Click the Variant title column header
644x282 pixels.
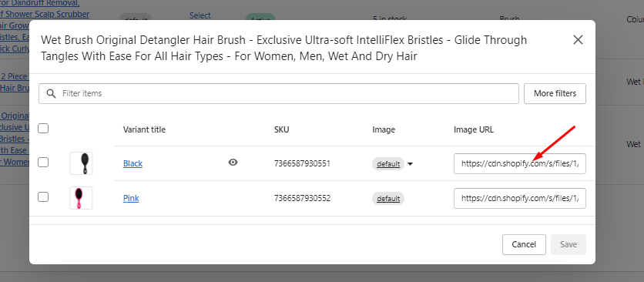pyautogui.click(x=144, y=129)
